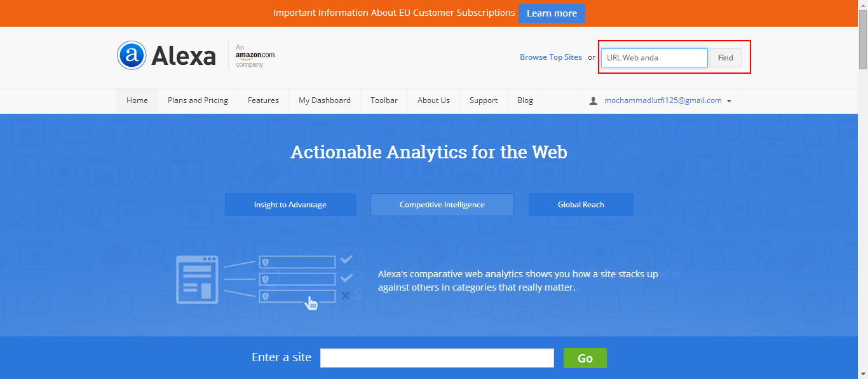Open My Dashboard

(325, 100)
